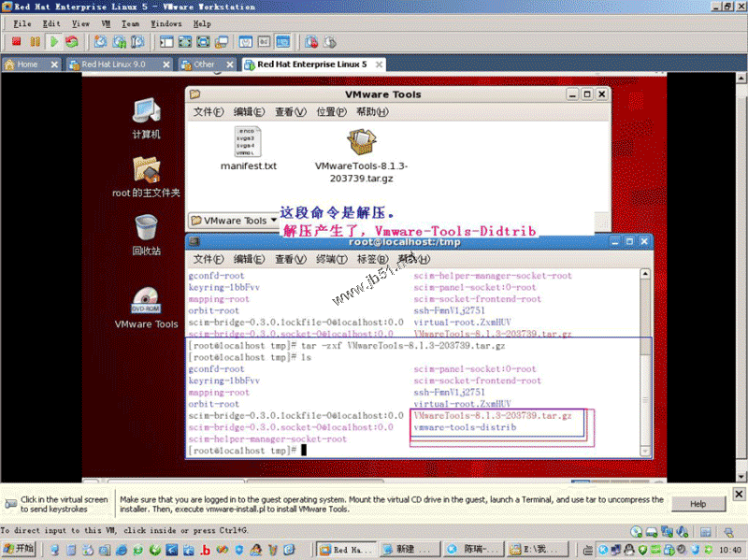Click the Take Snapshot toolbar icon
This screenshot has height=560, width=748.
100,42
